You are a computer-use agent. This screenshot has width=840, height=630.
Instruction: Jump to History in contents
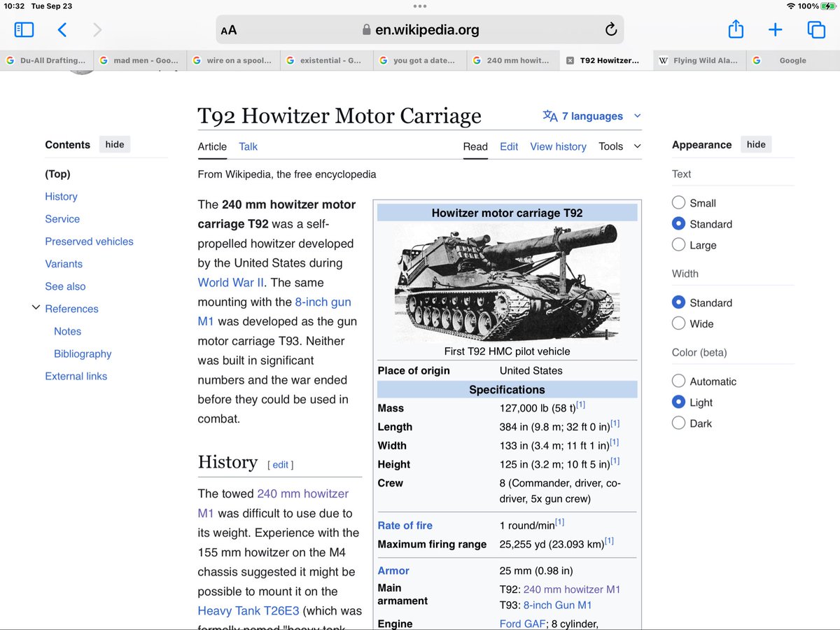(x=61, y=197)
